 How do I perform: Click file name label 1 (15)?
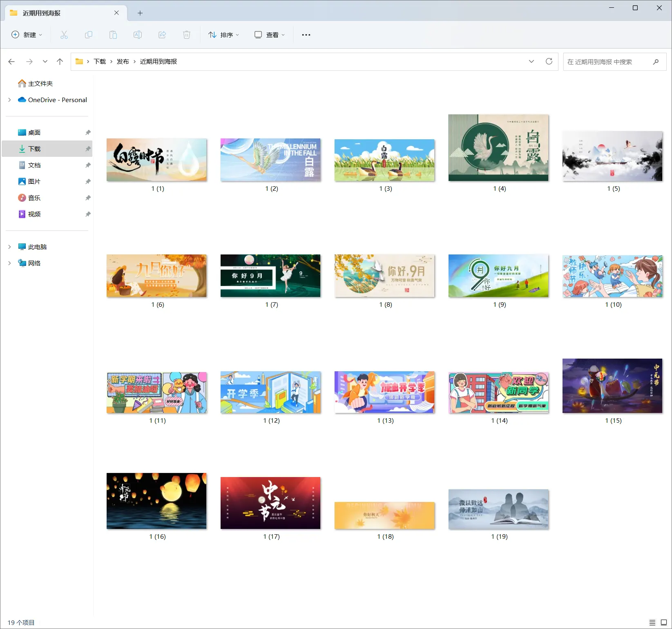click(x=614, y=421)
